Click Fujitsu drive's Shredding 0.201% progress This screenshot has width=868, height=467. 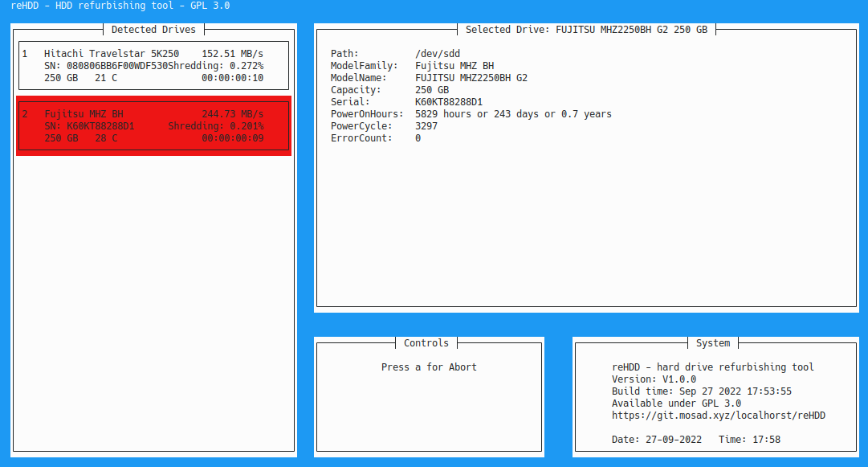(x=215, y=126)
